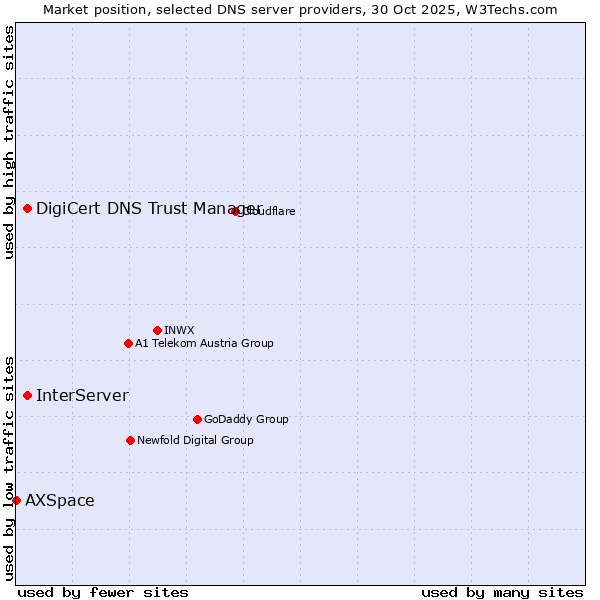Pick the GoDaddy Group red diamond marker
Viewport: 600px width, 600px height.
(197, 419)
